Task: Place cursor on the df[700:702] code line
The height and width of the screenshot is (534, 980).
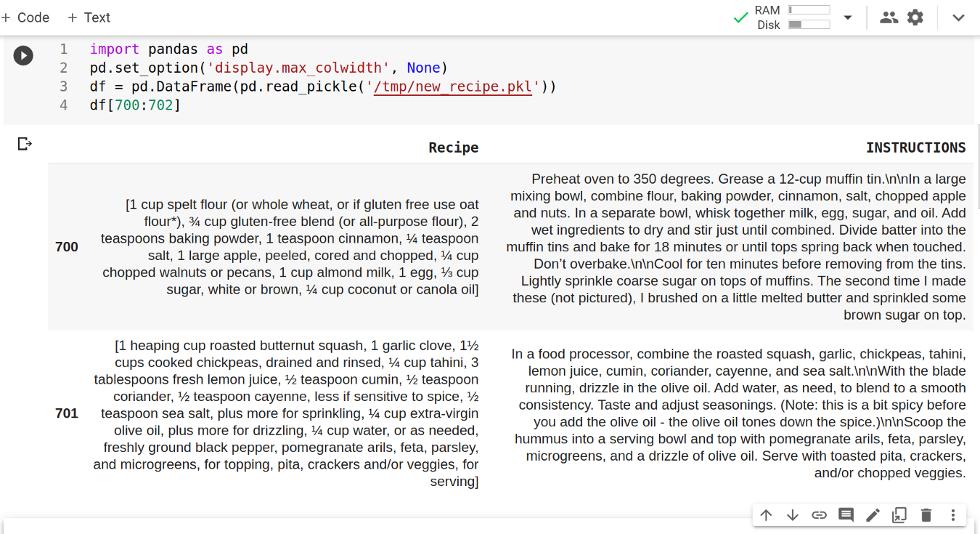Action: (x=135, y=105)
